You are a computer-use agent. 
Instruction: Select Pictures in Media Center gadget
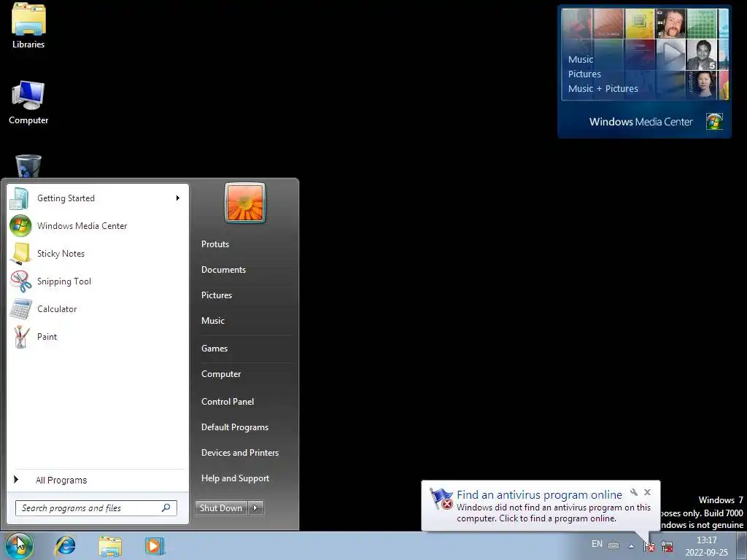pos(584,74)
